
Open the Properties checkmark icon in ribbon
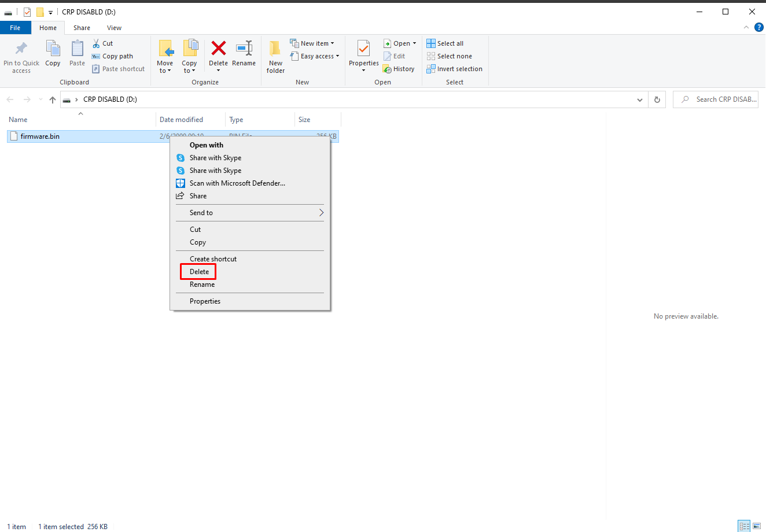(363, 50)
